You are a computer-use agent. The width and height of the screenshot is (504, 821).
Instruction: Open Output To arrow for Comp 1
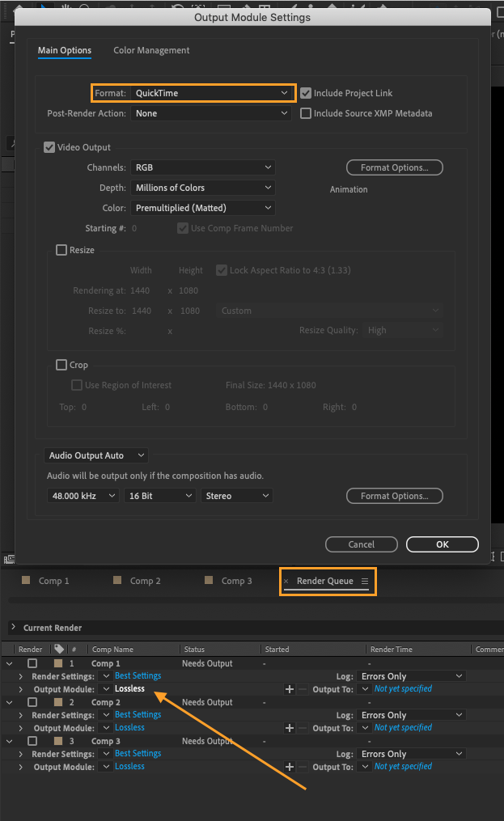point(365,689)
